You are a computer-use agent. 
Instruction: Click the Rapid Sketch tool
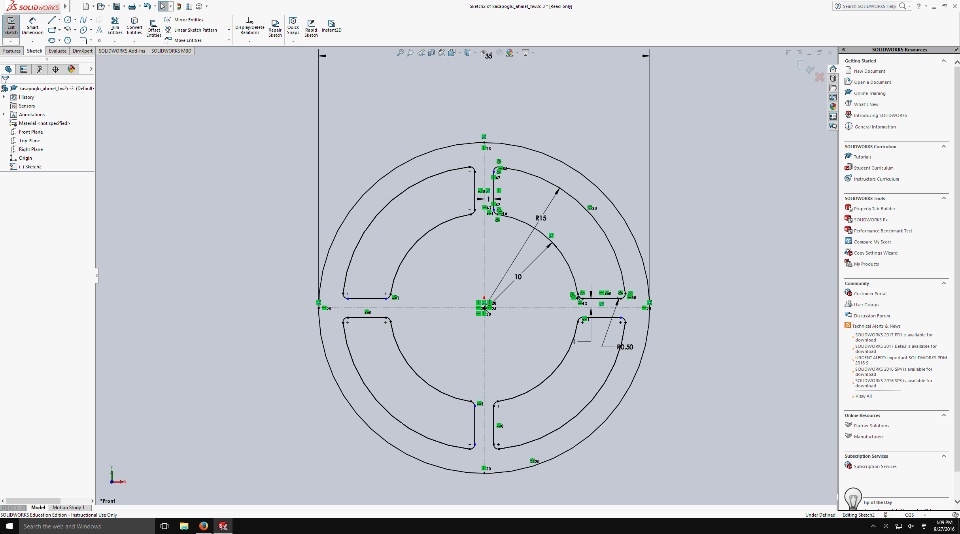(x=311, y=28)
